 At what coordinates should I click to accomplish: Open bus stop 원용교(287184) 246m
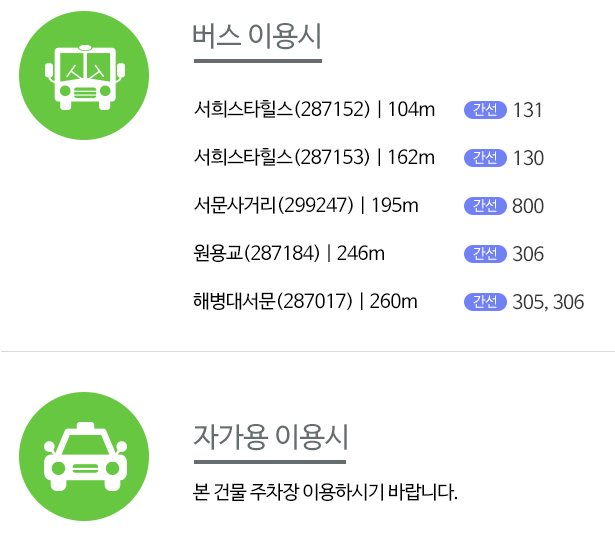pos(289,253)
